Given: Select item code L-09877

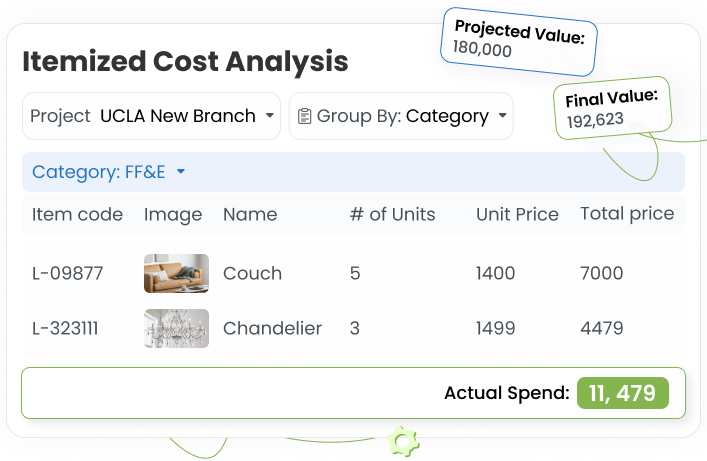Looking at the screenshot, I should [68, 273].
